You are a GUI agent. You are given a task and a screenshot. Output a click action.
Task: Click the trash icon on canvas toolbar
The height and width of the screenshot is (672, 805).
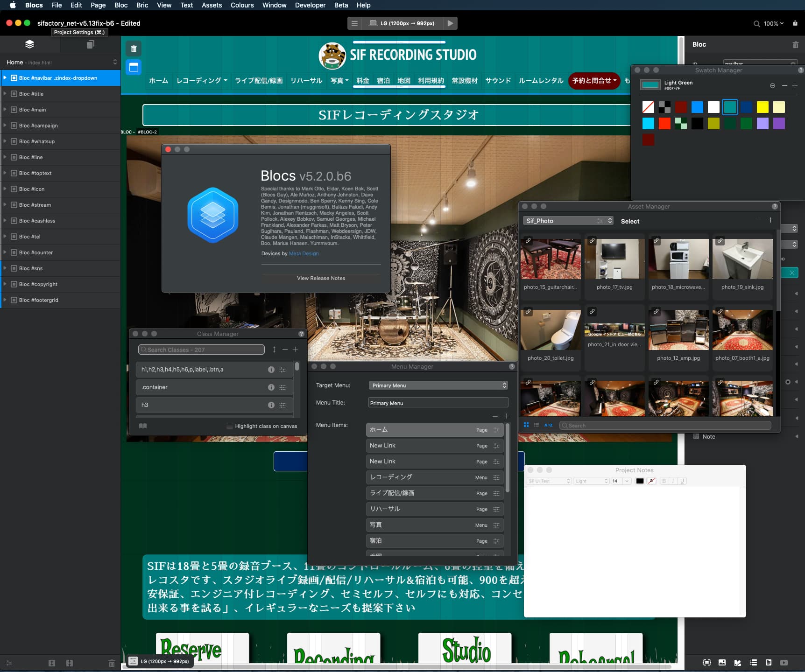134,49
